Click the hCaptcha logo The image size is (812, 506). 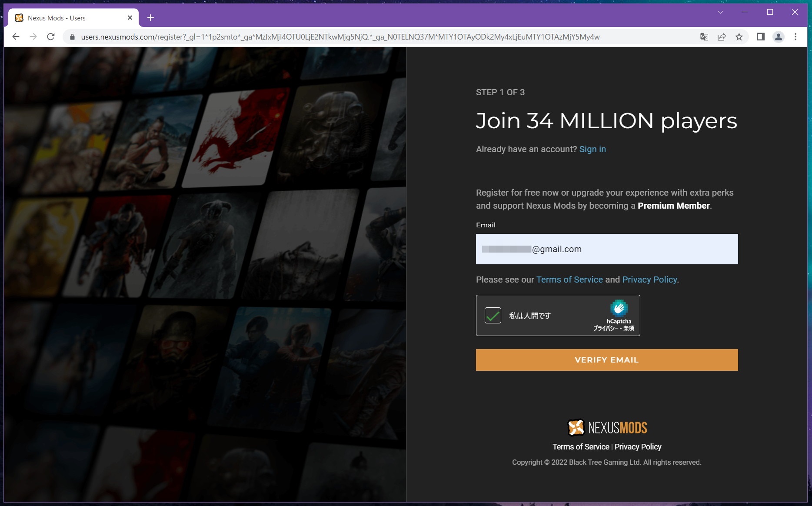(x=619, y=308)
